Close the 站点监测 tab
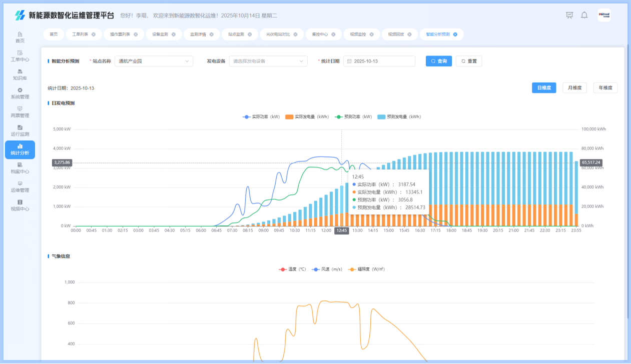This screenshot has height=364, width=631. [x=249, y=34]
